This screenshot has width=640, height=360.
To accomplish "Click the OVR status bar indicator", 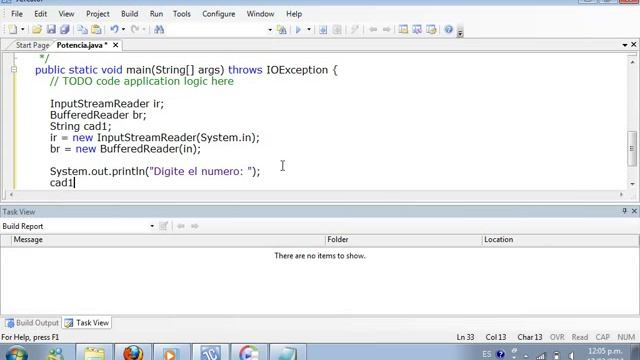I will 557,337.
